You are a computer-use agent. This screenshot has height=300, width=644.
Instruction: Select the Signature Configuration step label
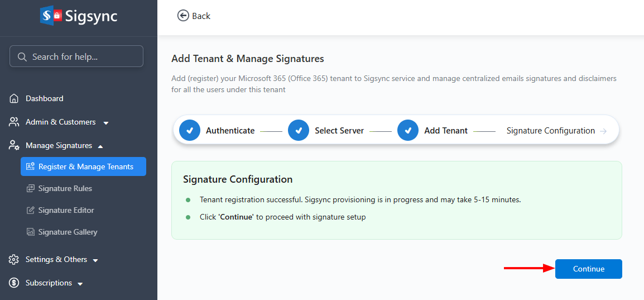coord(550,131)
